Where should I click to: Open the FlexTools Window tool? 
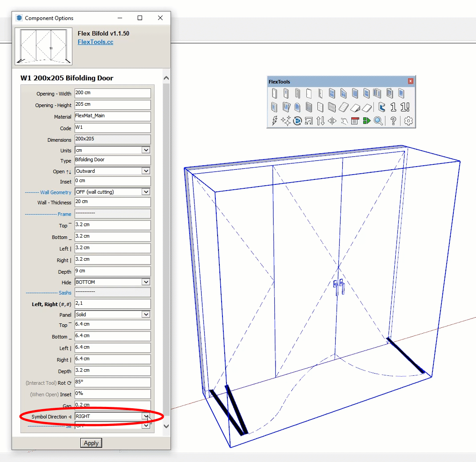click(332, 93)
